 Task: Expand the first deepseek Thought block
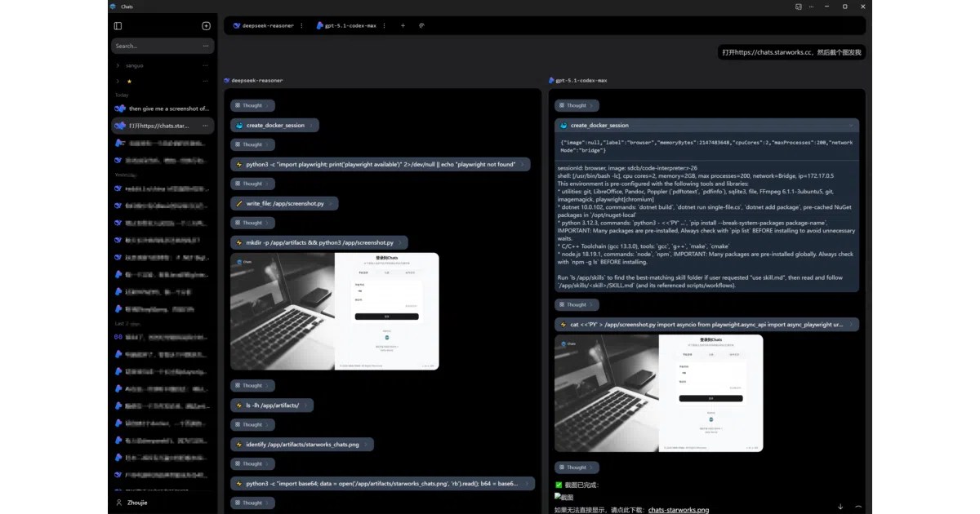tap(253, 105)
